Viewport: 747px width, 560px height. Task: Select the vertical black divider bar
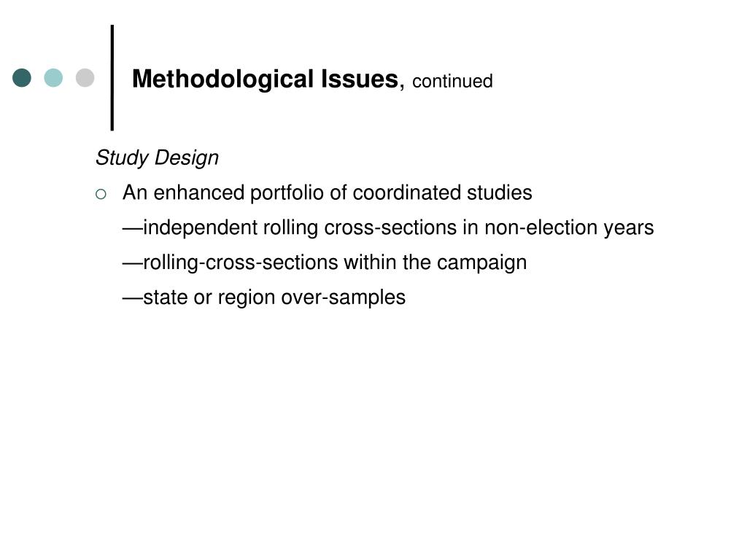[x=112, y=77]
